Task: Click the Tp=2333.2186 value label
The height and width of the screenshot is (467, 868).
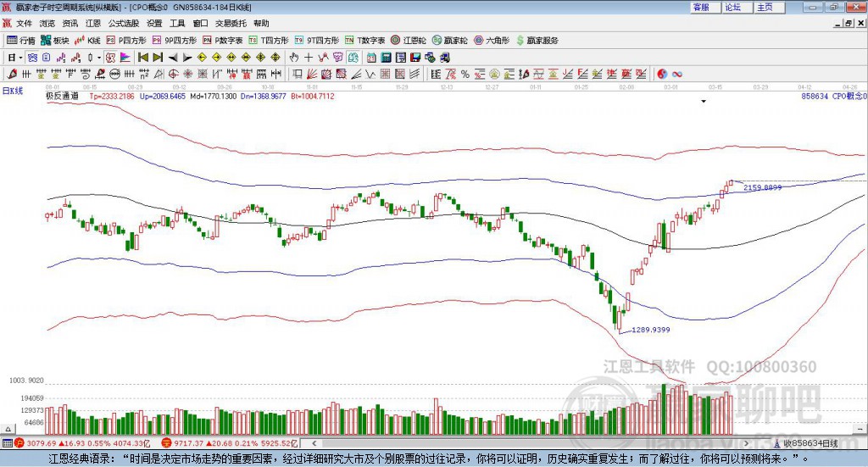Action: (x=112, y=97)
